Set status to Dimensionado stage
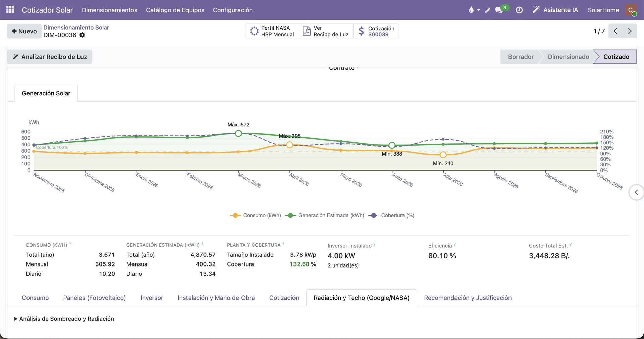Viewport: 644px width, 339px height. pyautogui.click(x=569, y=57)
